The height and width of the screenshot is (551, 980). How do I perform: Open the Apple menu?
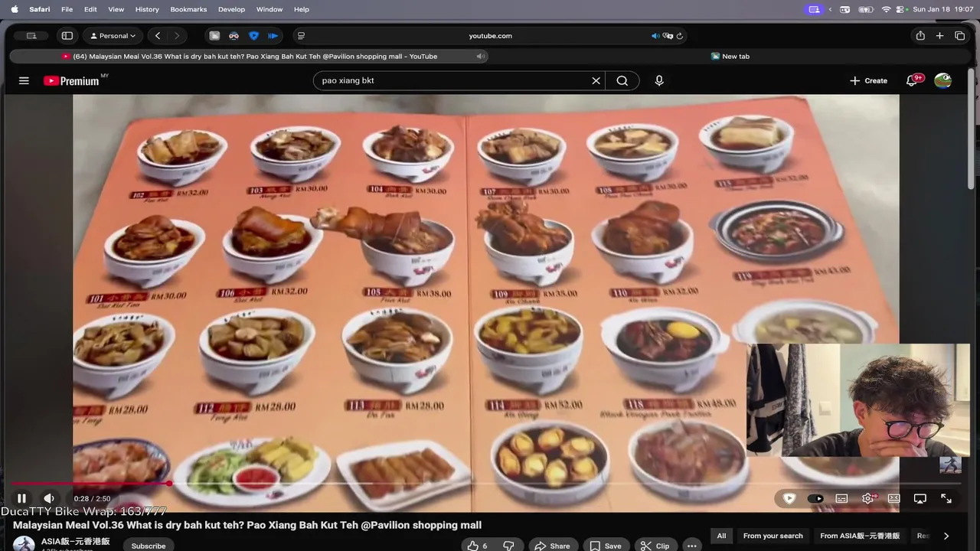[x=15, y=9]
